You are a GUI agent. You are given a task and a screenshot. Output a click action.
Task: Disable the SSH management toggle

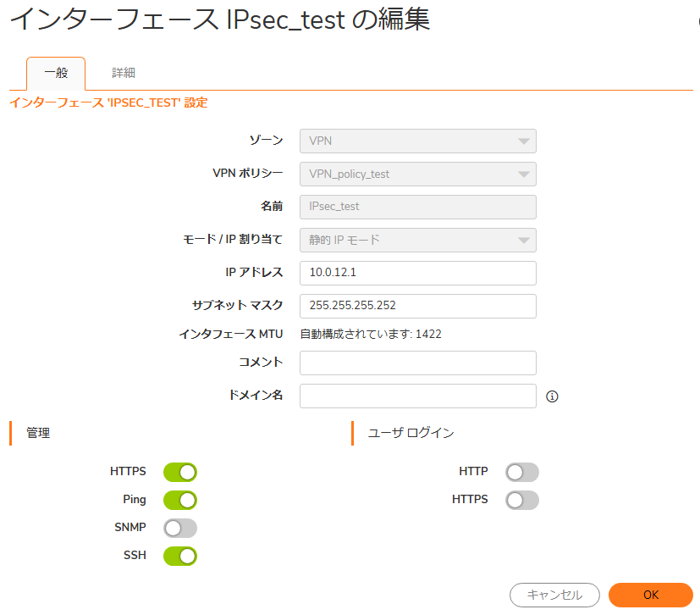[180, 556]
